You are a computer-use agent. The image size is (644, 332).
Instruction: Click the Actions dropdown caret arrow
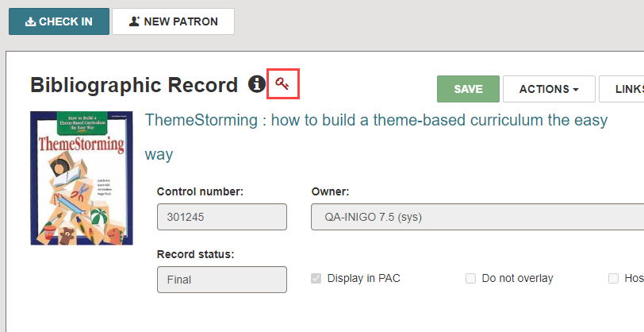(576, 90)
